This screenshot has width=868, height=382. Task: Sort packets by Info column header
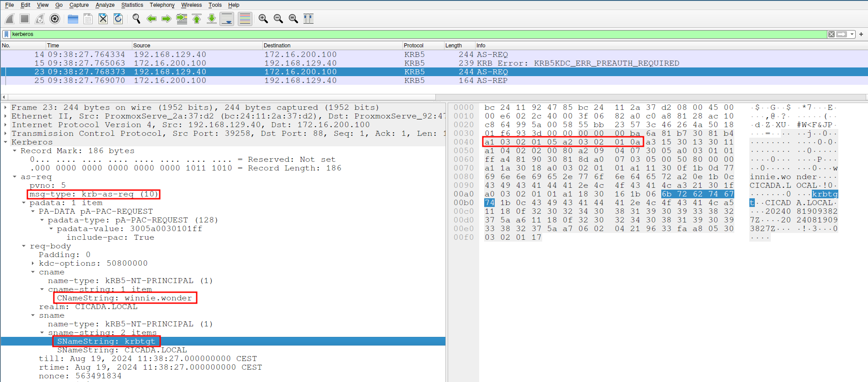point(671,46)
